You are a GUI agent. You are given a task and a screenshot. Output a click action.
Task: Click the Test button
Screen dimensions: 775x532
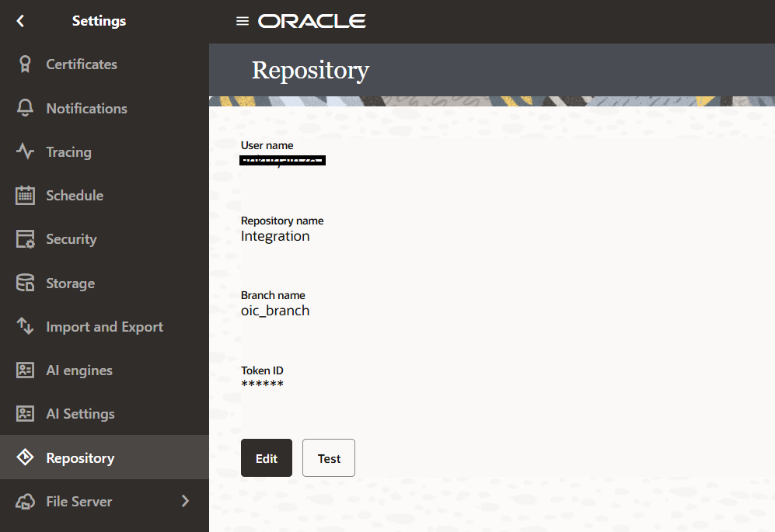coord(329,458)
